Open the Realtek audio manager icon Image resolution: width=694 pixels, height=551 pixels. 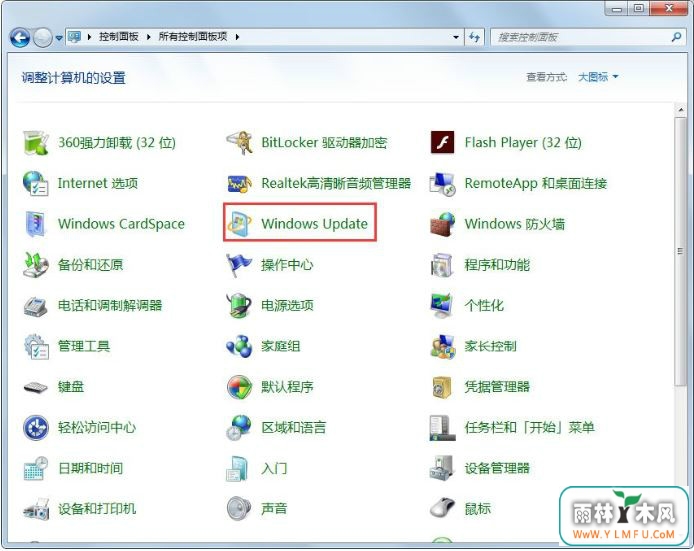tap(239, 184)
